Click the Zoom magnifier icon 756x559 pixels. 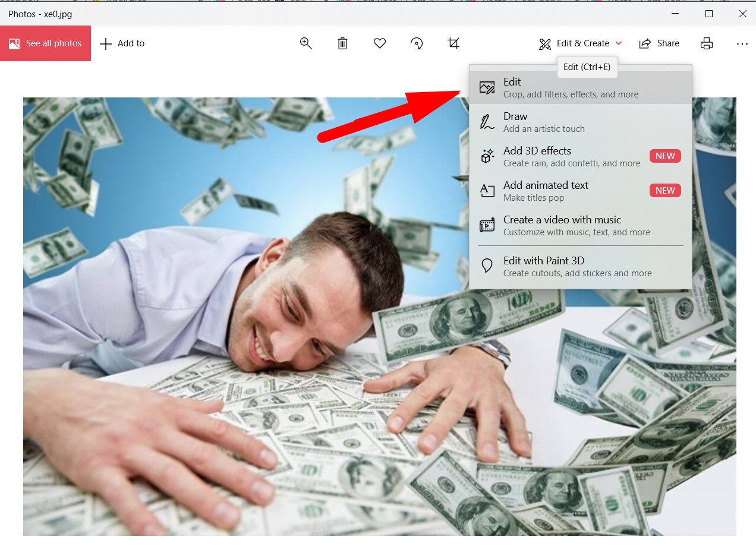click(x=306, y=43)
